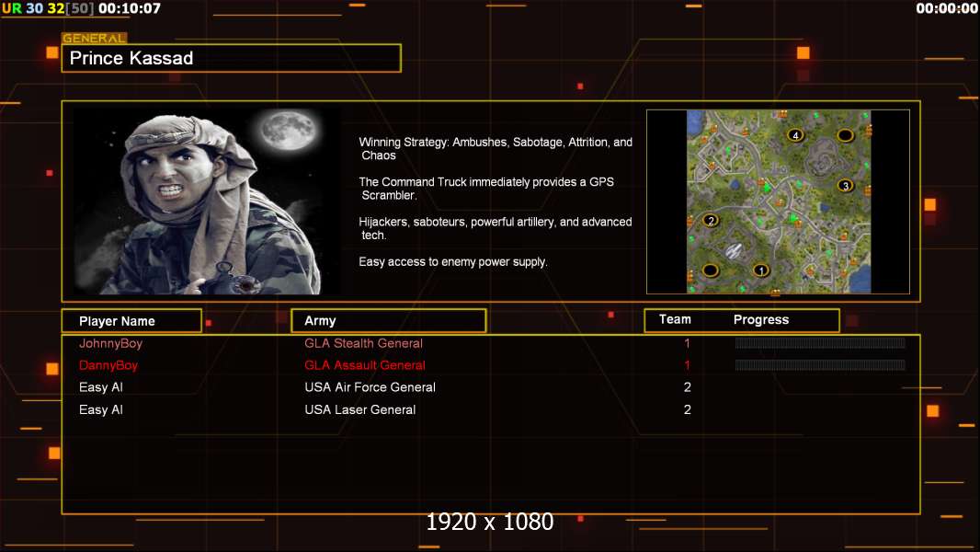Click the GLA Stealth General army entry
Image resolution: width=980 pixels, height=552 pixels.
[x=364, y=343]
